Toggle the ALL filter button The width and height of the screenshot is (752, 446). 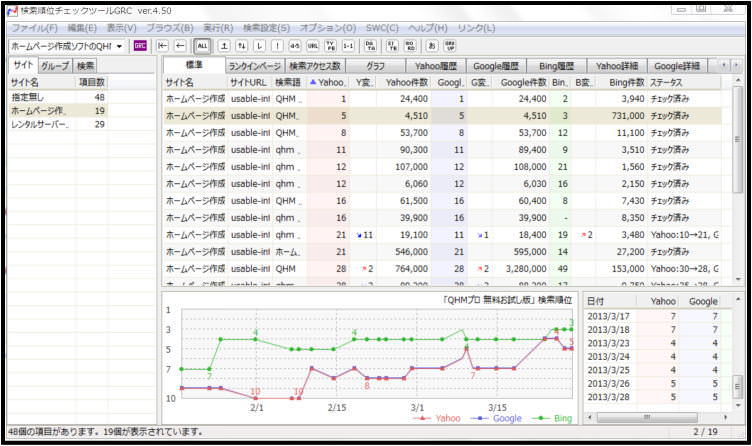pyautogui.click(x=202, y=46)
